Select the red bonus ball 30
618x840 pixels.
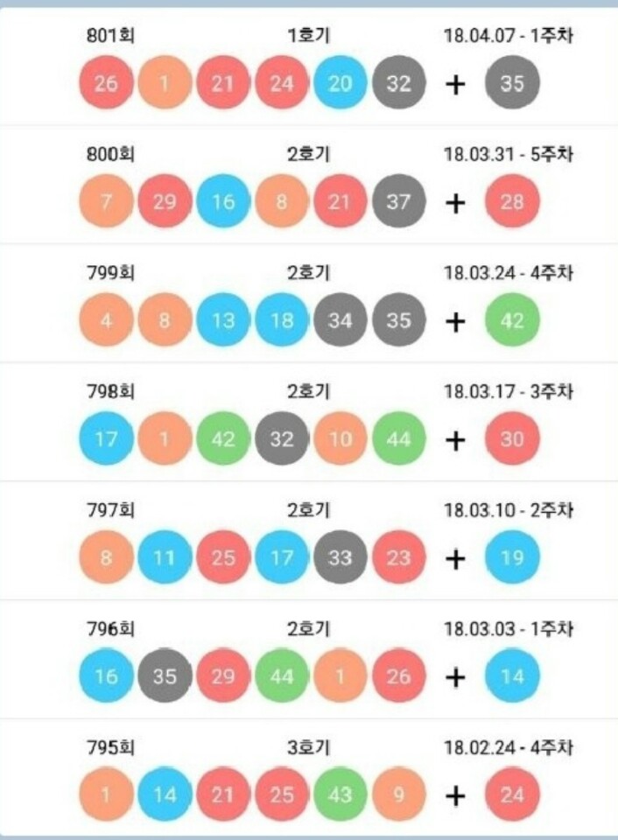[x=512, y=439]
